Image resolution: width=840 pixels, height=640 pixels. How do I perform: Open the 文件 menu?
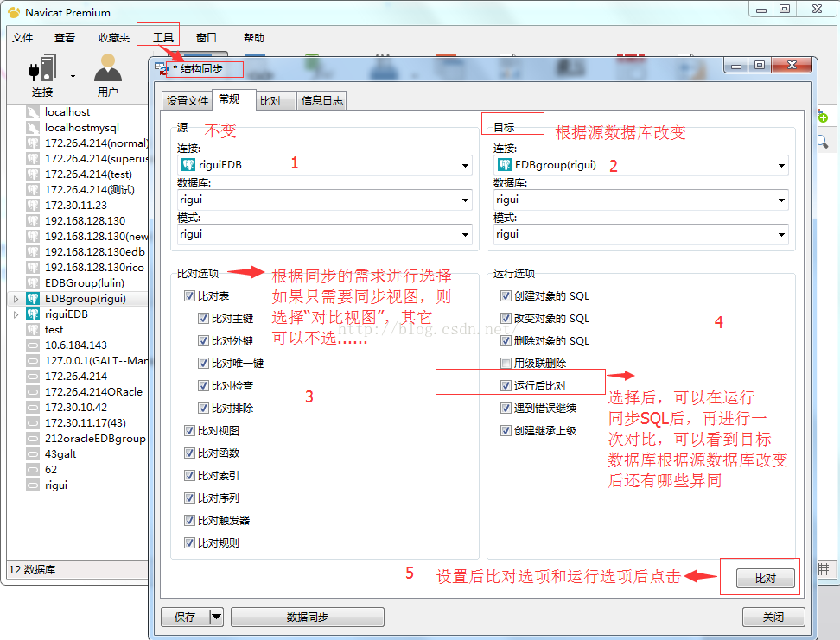[22, 37]
